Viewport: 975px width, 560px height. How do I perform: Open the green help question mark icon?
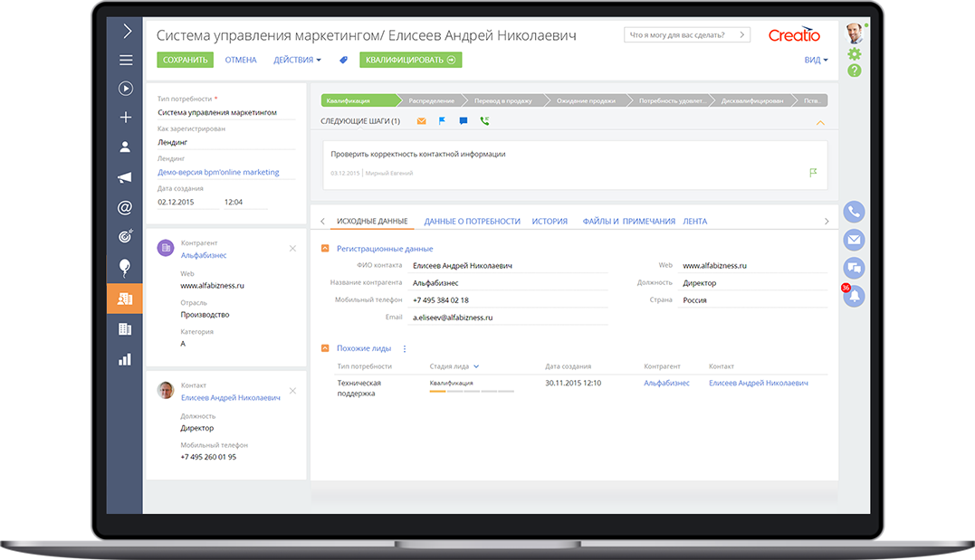coord(855,71)
